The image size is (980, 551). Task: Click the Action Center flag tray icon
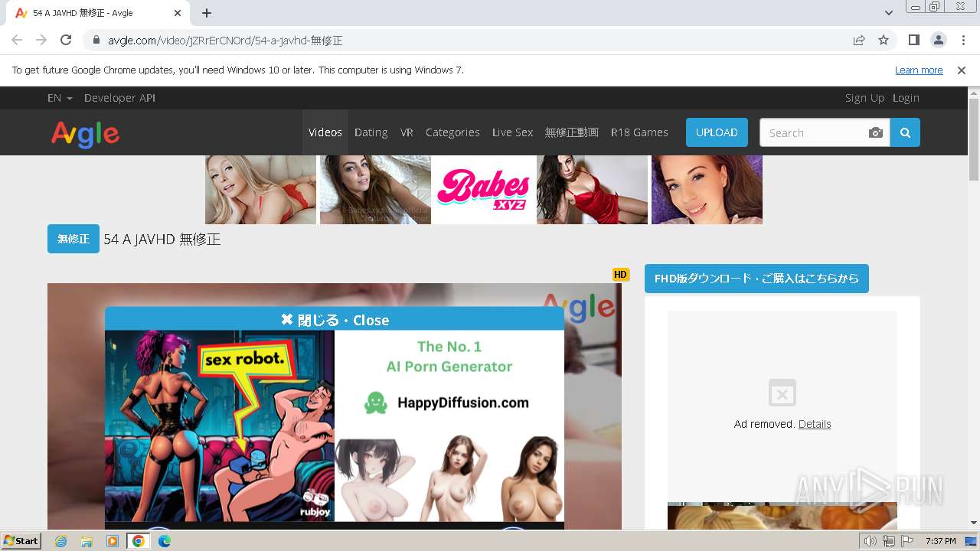point(907,541)
